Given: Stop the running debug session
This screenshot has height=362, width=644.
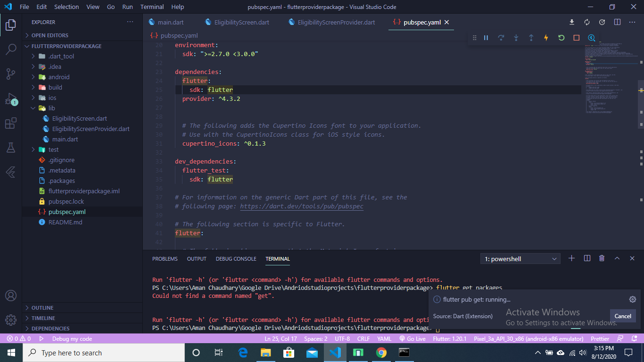Looking at the screenshot, I should 576,37.
